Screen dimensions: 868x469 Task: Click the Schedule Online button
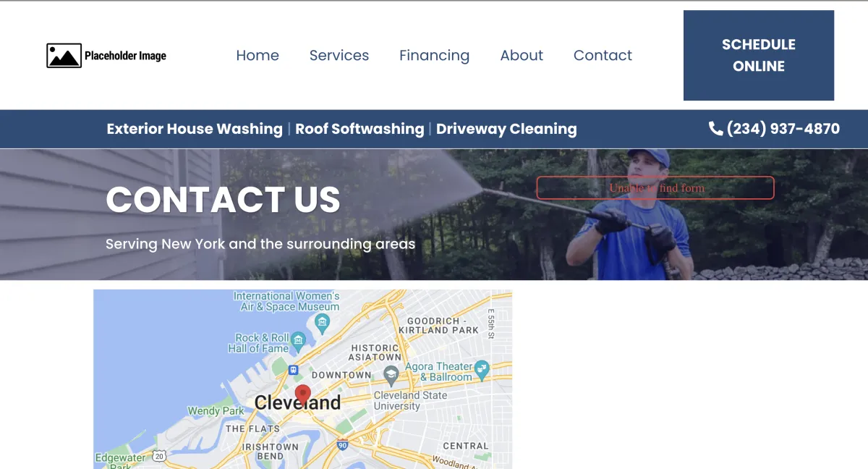pyautogui.click(x=759, y=55)
